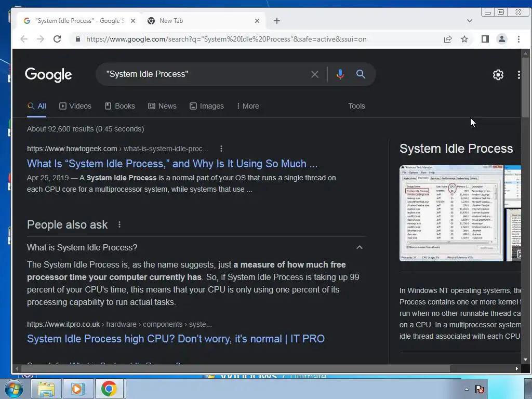
Task: Click inside the Google search input field
Action: [204, 74]
